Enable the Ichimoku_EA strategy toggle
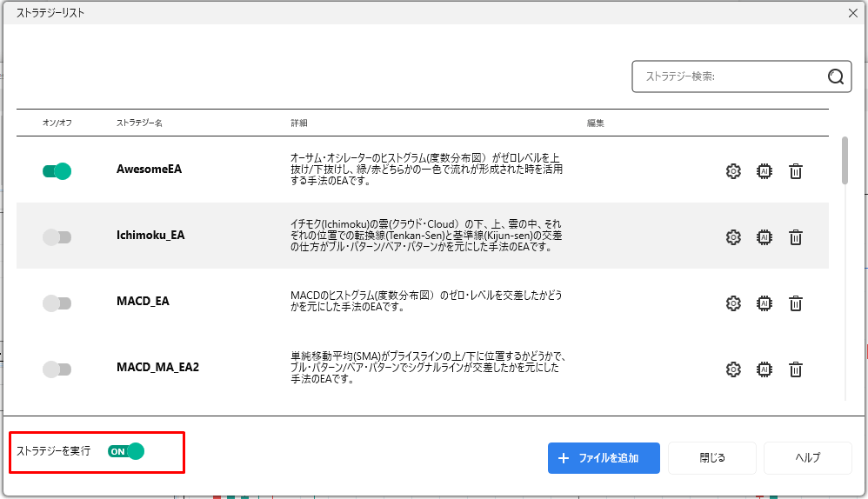The height and width of the screenshot is (499, 868). (x=57, y=236)
